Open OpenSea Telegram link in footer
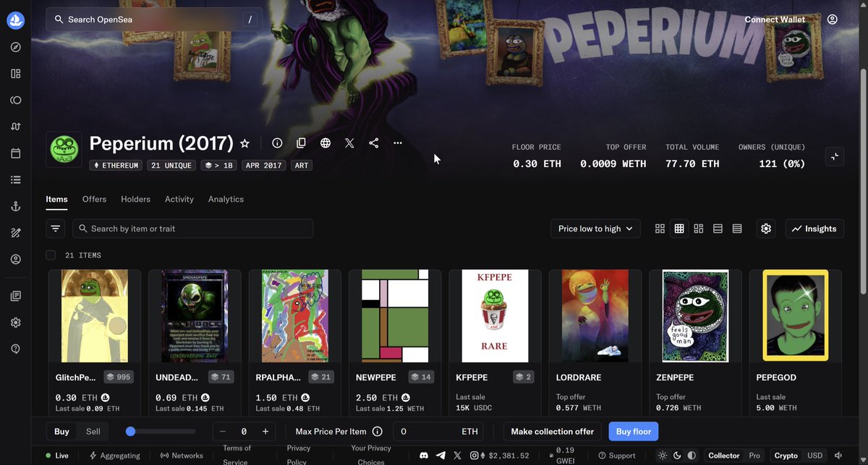The height and width of the screenshot is (465, 868). point(441,456)
